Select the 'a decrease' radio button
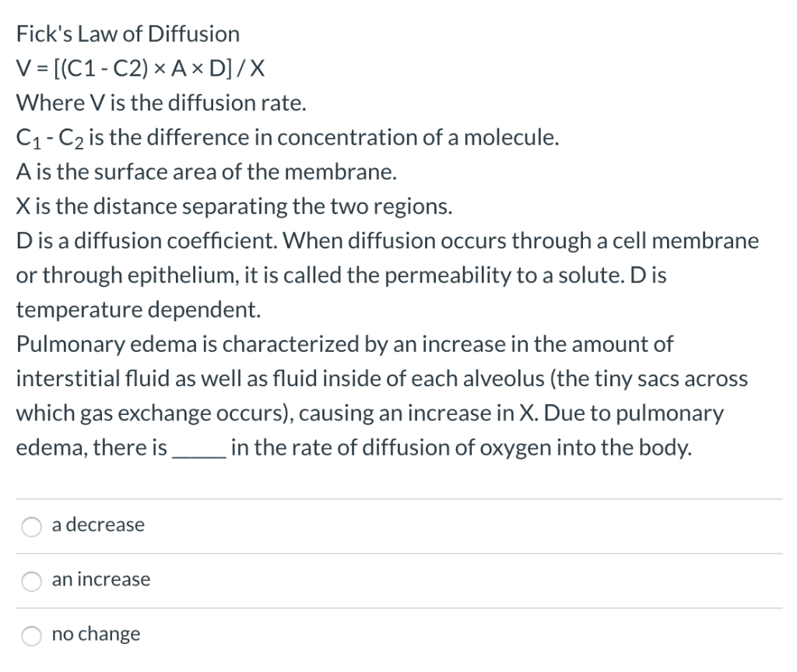The image size is (797, 672). click(x=30, y=526)
